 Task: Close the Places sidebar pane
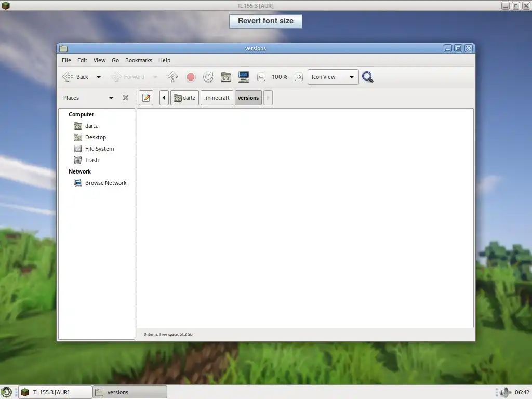tap(126, 98)
